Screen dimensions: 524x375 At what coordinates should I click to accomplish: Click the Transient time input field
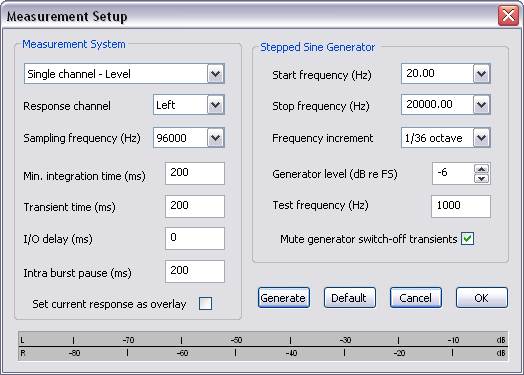coord(195,206)
